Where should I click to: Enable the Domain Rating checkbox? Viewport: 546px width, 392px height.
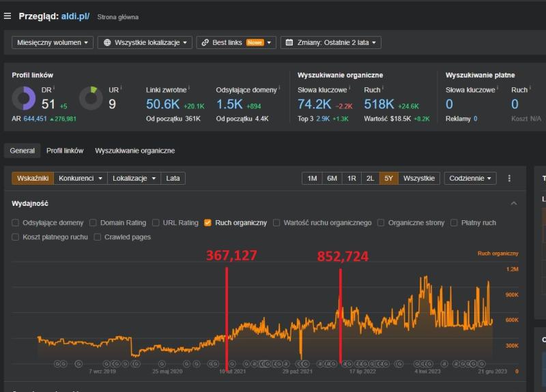[x=93, y=222]
